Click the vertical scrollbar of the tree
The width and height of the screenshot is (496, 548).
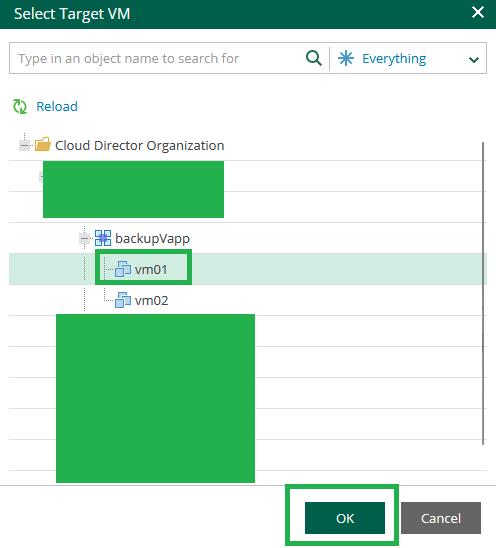[x=483, y=293]
